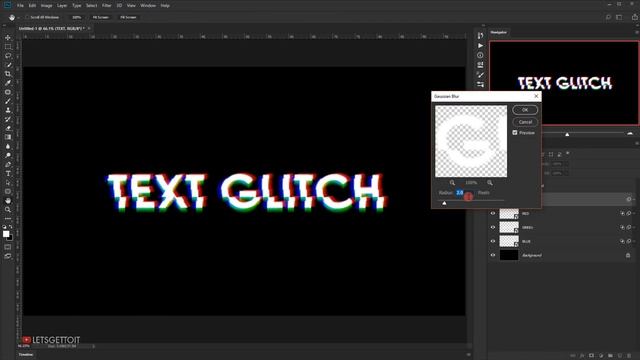Open the Window menu
The width and height of the screenshot is (640, 360).
point(148,6)
